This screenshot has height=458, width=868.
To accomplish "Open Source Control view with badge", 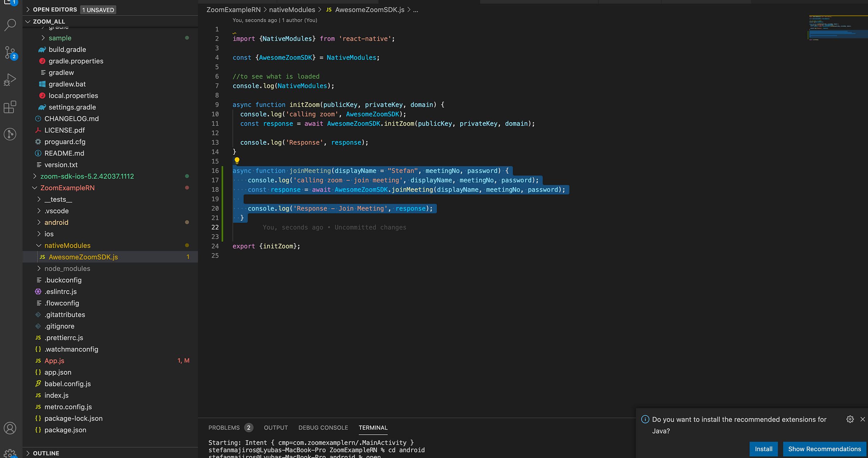I will (x=10, y=52).
